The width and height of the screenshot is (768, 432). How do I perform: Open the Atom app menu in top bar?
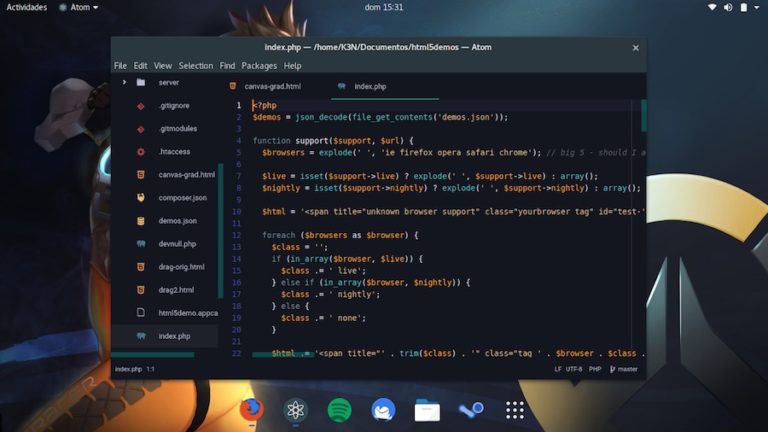click(79, 7)
